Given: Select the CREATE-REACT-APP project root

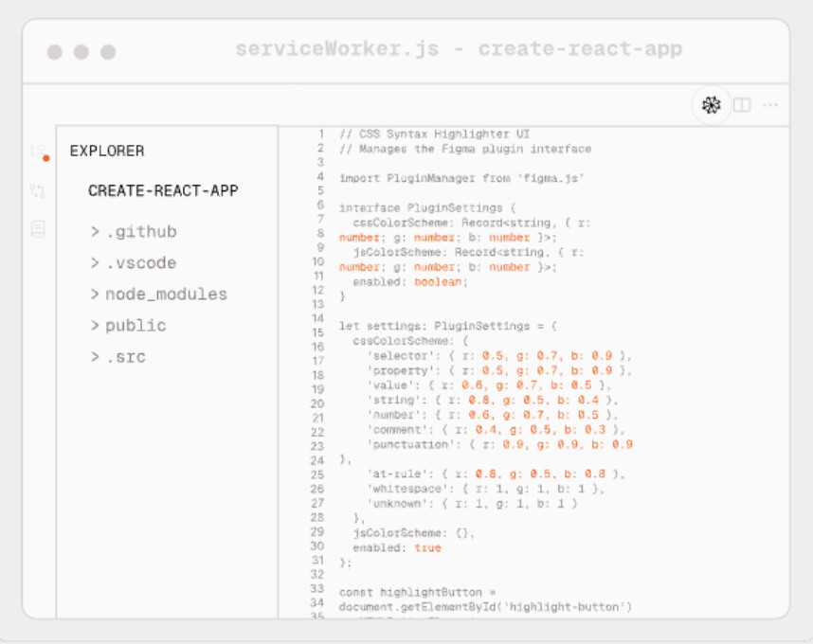Looking at the screenshot, I should point(163,190).
